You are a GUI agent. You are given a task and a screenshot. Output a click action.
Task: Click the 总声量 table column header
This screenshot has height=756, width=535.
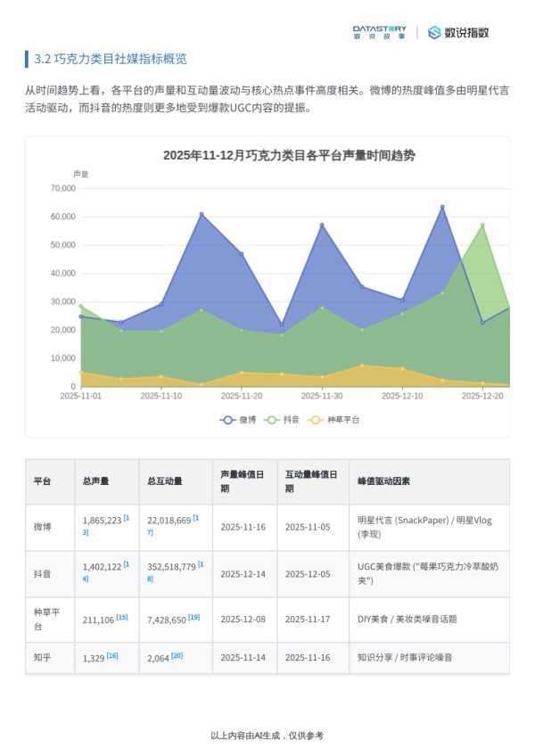pos(95,481)
